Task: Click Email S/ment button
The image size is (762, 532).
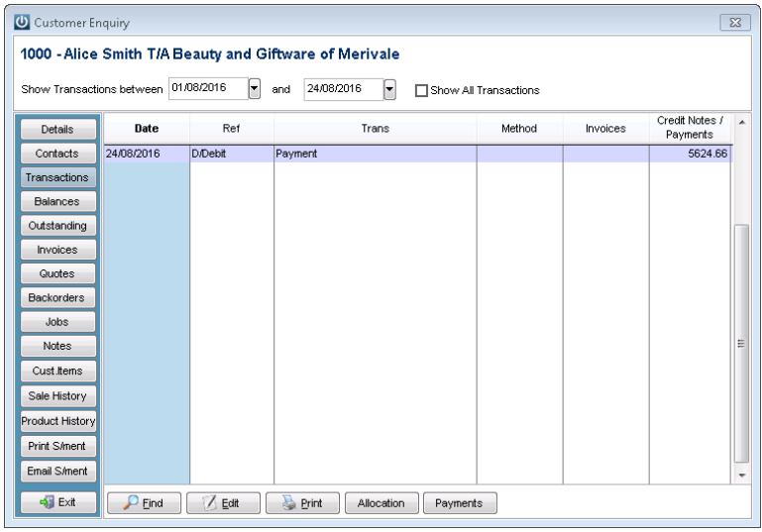Action: point(57,471)
